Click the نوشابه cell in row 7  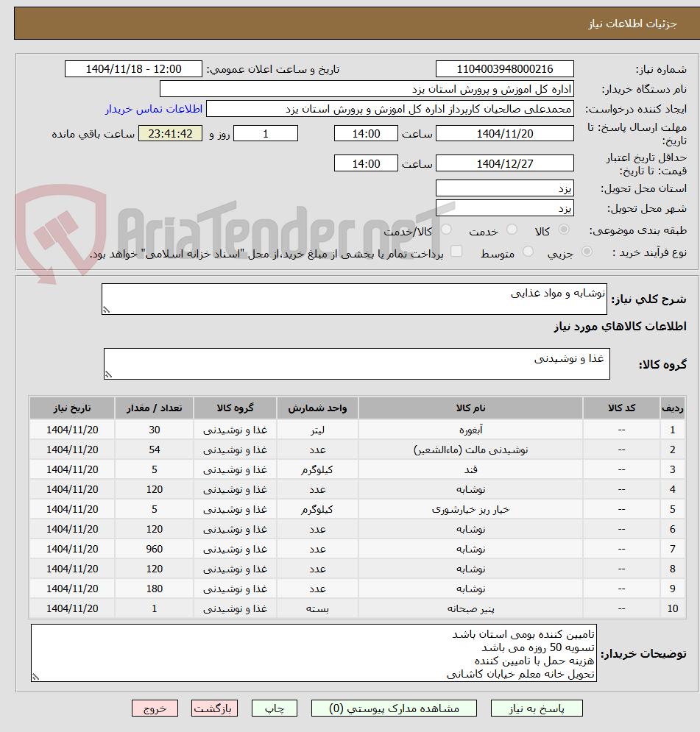tap(470, 549)
